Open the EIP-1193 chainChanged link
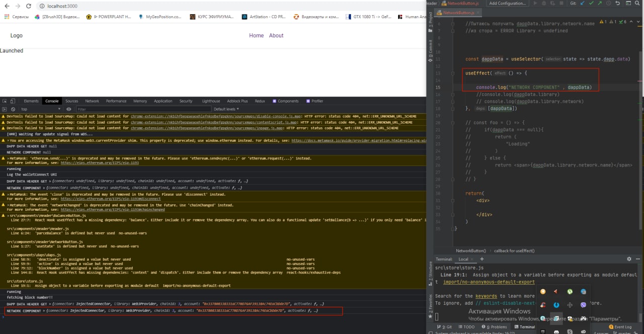This screenshot has height=334, width=644. 113,210
